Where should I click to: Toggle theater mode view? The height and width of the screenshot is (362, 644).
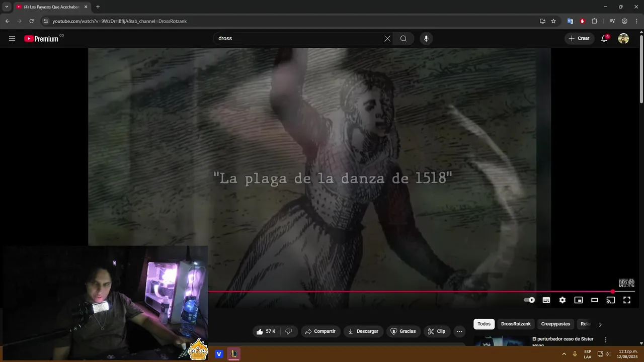(x=595, y=300)
